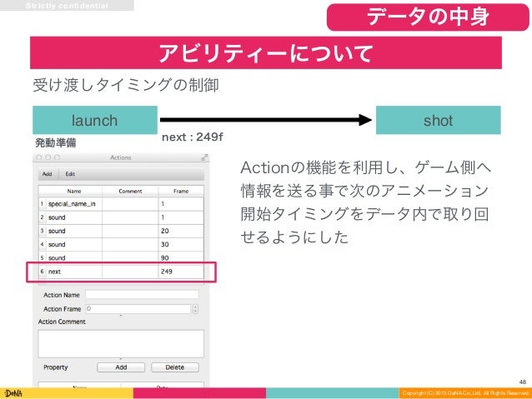This screenshot has width=532, height=399.
Task: Click the shot box
Action: pyautogui.click(x=439, y=120)
